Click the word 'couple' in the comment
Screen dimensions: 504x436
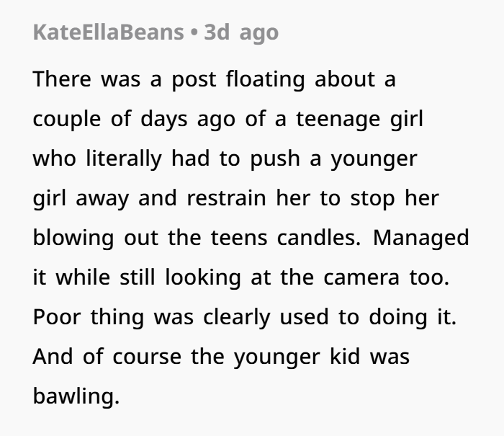[x=67, y=120]
